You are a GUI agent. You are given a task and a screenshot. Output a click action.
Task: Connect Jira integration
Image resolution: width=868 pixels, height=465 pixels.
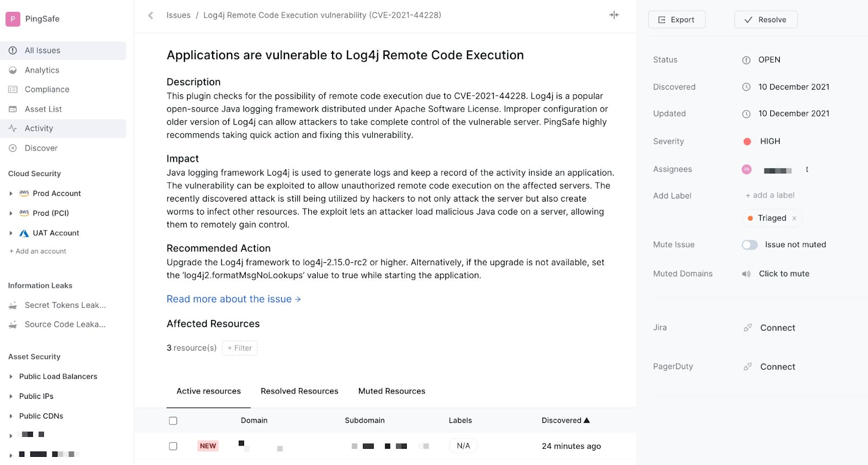(x=777, y=328)
